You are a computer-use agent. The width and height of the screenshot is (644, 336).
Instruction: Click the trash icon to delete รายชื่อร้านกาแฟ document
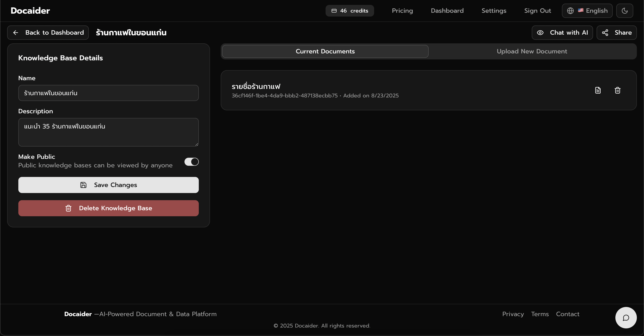617,90
